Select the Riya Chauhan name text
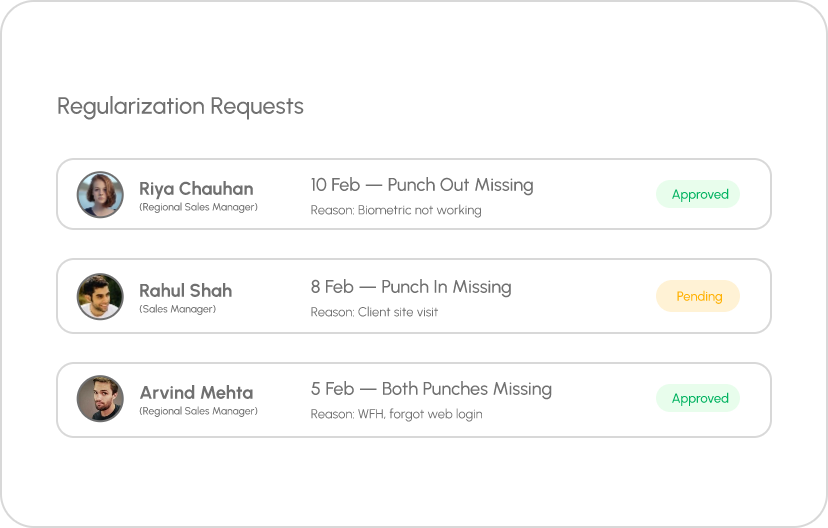This screenshot has height=528, width=828. pyautogui.click(x=196, y=189)
